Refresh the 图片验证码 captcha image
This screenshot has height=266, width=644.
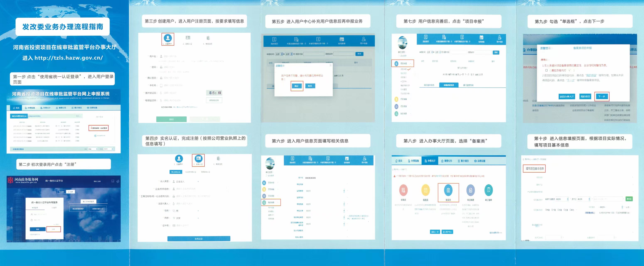[x=215, y=93]
